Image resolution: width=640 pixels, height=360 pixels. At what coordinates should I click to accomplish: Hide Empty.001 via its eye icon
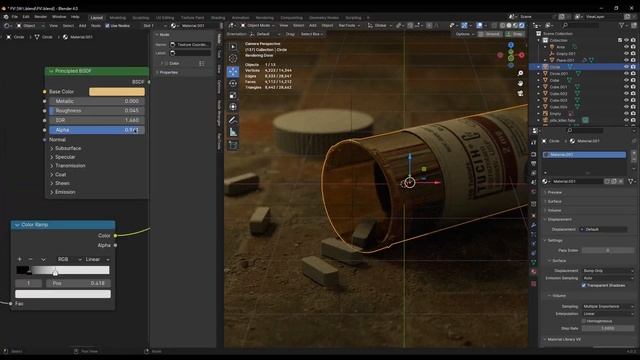[626, 53]
